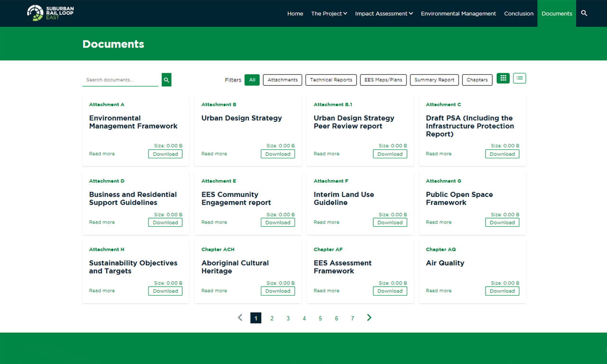Click the Attachment H label

pyautogui.click(x=107, y=249)
